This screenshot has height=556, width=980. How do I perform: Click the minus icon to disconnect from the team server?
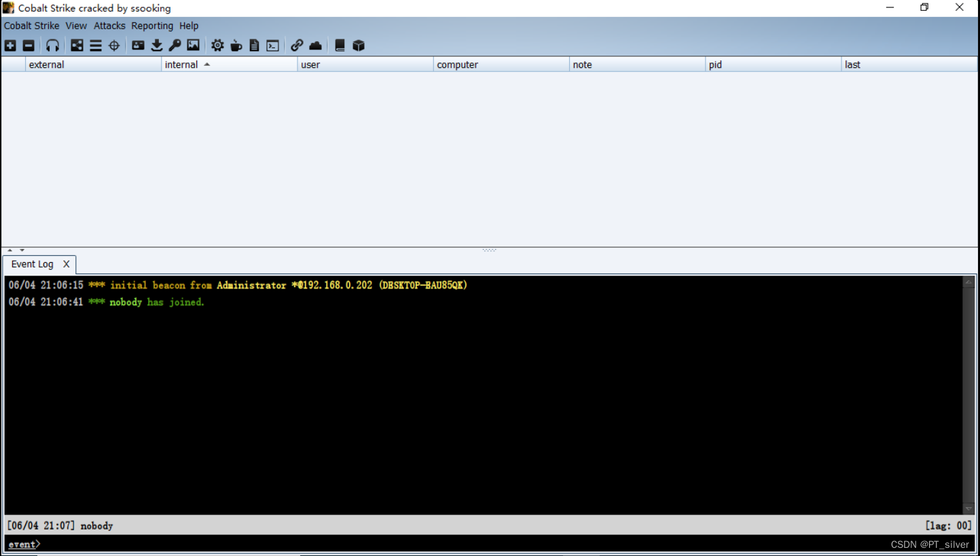(29, 45)
